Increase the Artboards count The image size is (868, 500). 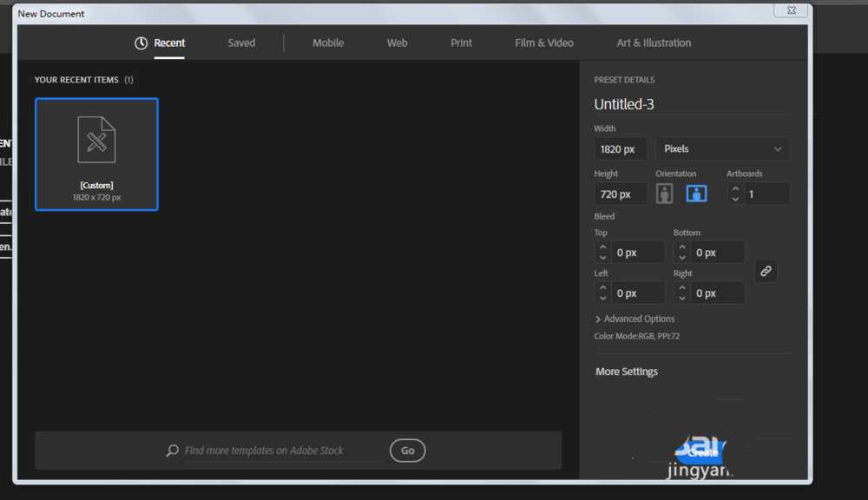(735, 189)
